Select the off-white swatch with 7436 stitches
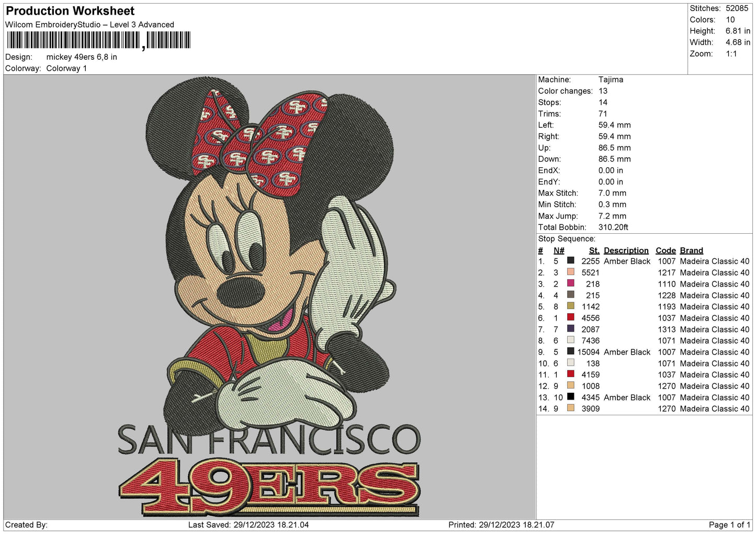Image resolution: width=756 pixels, height=534 pixels. (571, 340)
